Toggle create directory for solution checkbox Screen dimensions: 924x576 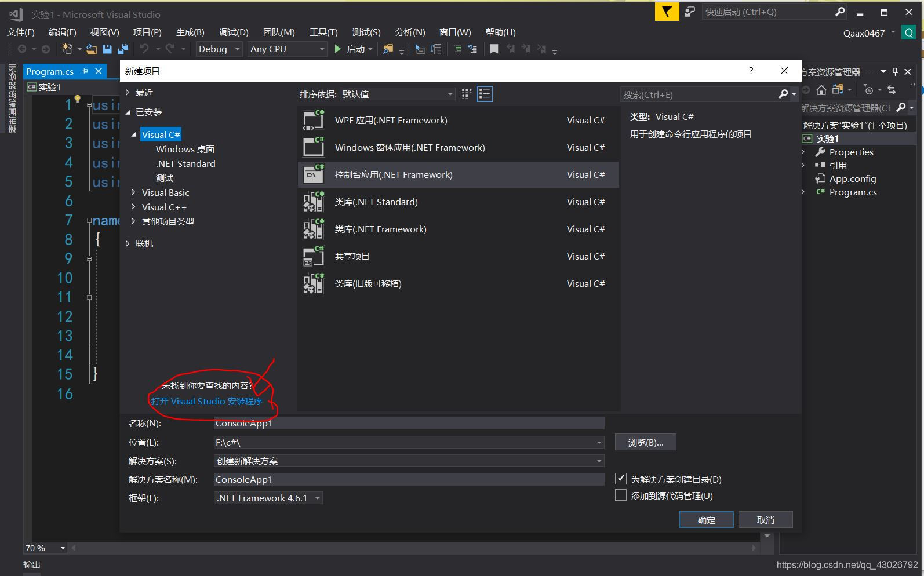pos(621,479)
